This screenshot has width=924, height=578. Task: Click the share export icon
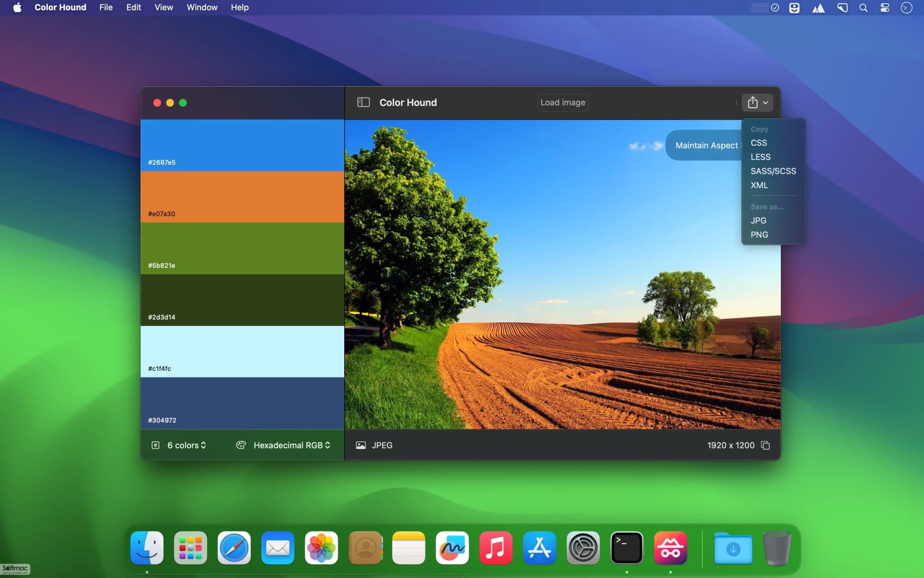tap(753, 103)
